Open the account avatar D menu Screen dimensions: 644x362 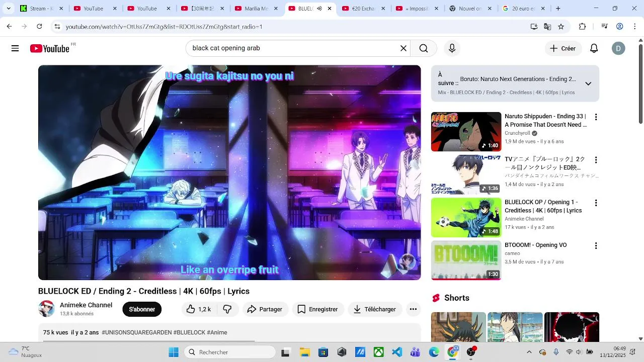tap(618, 48)
